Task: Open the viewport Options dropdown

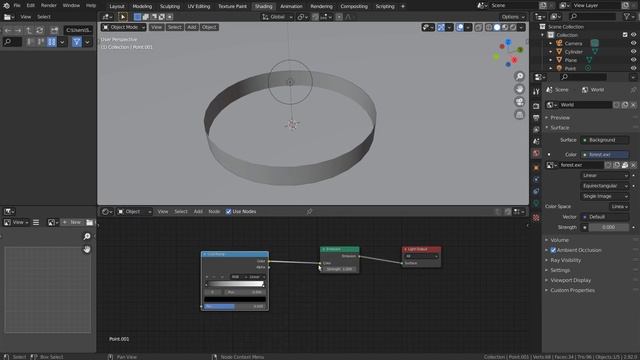Action: (x=513, y=17)
